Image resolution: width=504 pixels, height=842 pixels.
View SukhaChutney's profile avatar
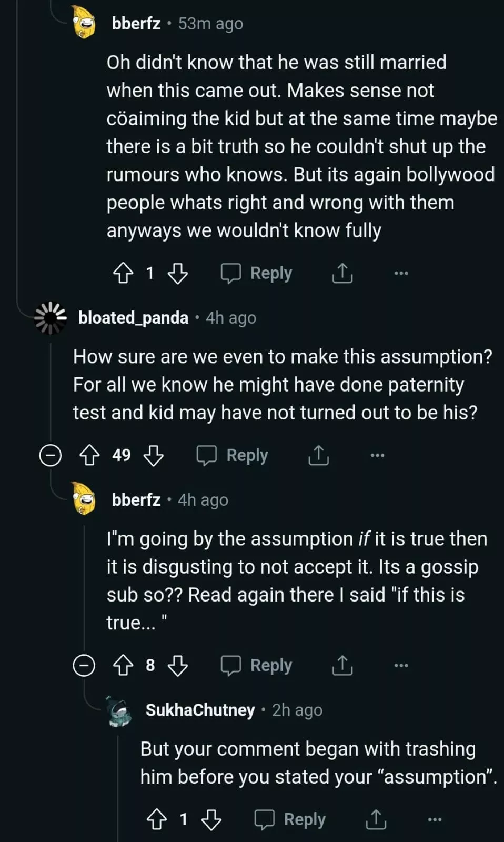click(119, 711)
